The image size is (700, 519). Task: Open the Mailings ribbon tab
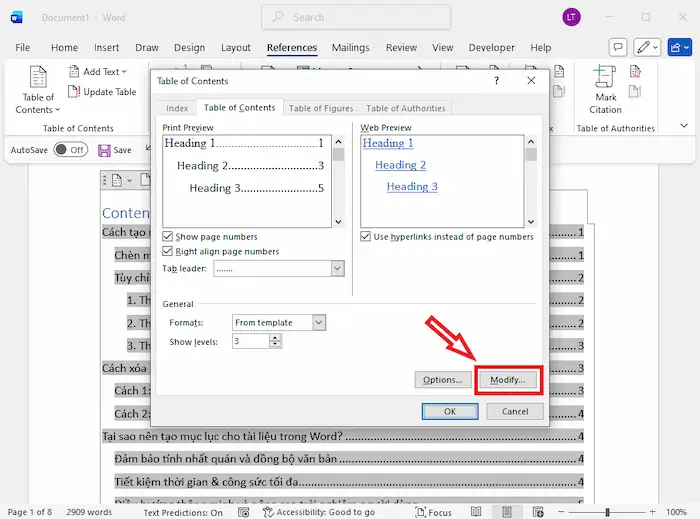point(351,48)
